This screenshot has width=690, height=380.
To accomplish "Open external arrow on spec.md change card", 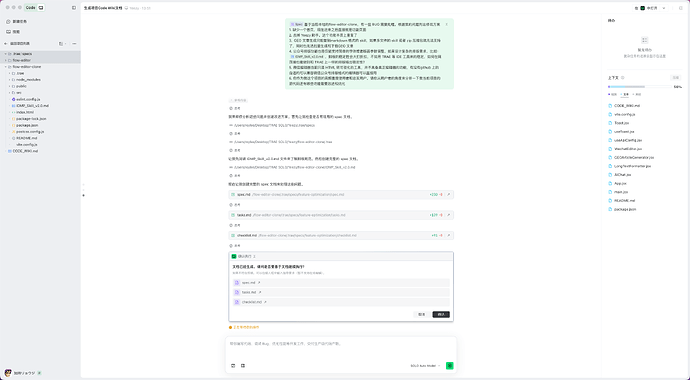I will click(x=448, y=194).
